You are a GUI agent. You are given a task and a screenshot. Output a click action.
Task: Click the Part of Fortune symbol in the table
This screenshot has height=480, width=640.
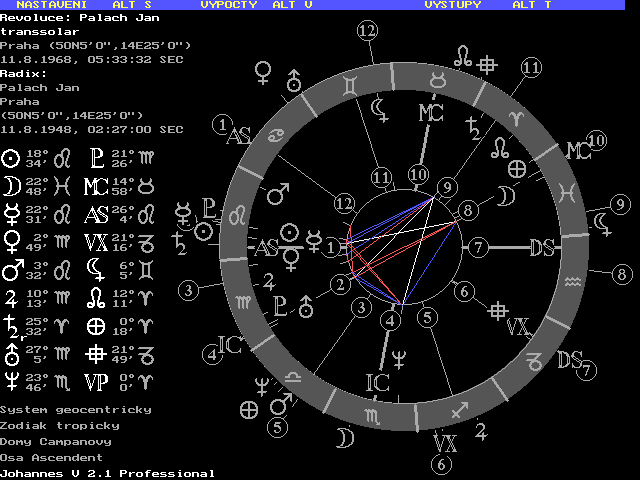point(96,325)
